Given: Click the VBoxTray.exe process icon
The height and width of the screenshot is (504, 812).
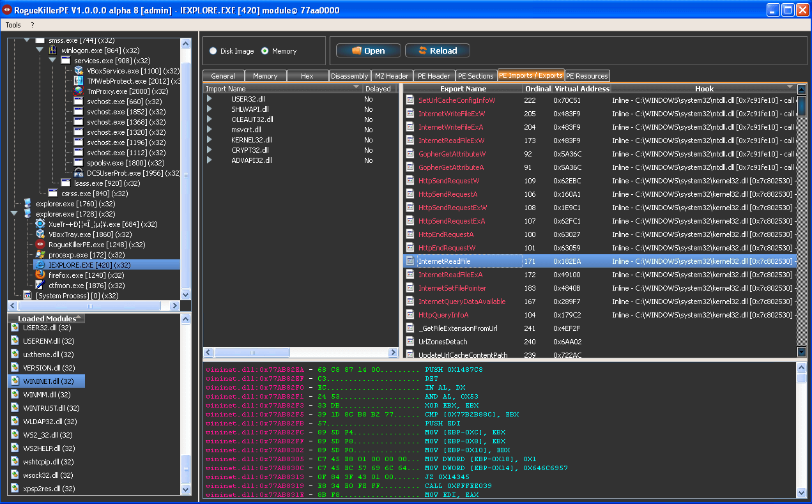Looking at the screenshot, I should 40,234.
